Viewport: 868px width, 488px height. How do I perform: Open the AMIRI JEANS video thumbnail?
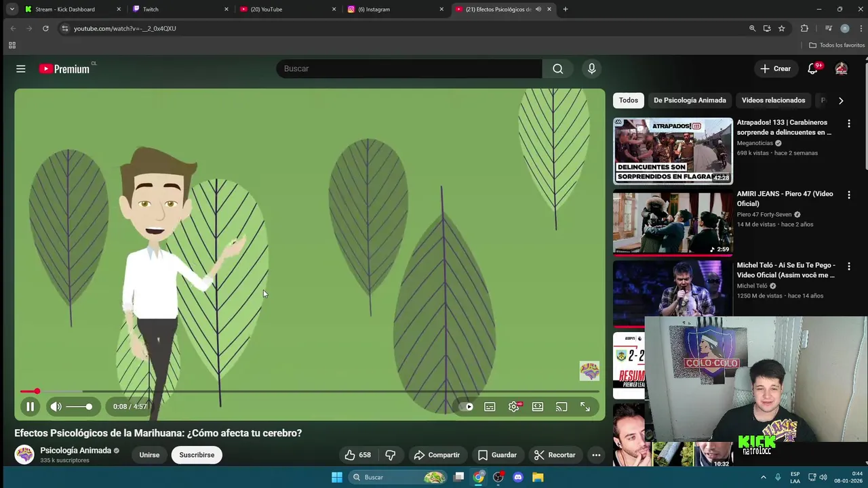(x=673, y=223)
